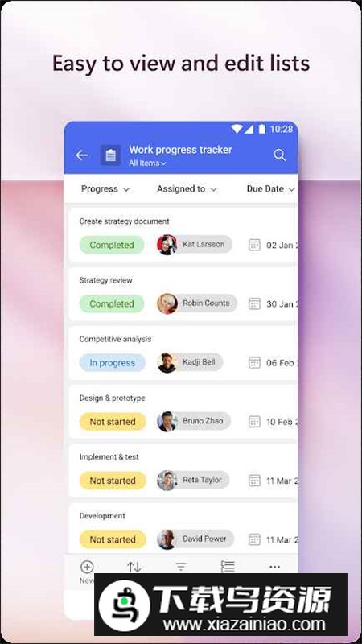
Task: Open the three-dot more menu
Action: (x=274, y=567)
